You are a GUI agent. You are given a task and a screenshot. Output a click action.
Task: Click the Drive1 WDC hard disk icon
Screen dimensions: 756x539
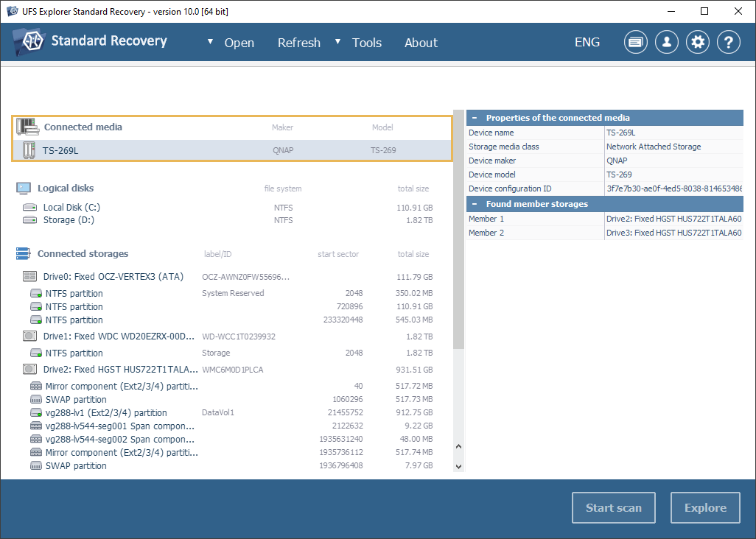[30, 337]
